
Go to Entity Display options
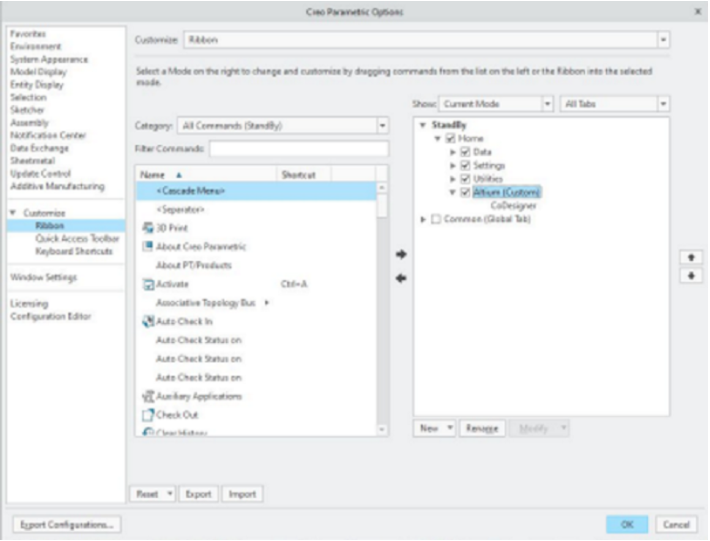(x=37, y=85)
